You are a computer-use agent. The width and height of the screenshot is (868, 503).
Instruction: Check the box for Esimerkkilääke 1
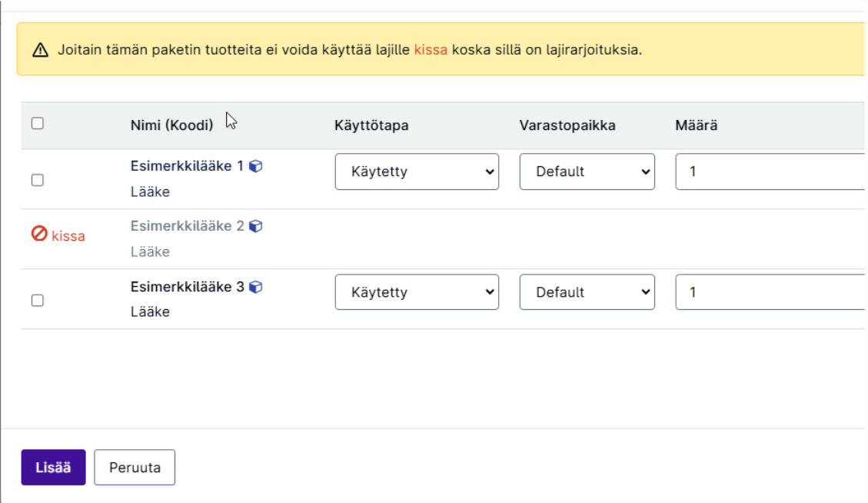click(38, 180)
